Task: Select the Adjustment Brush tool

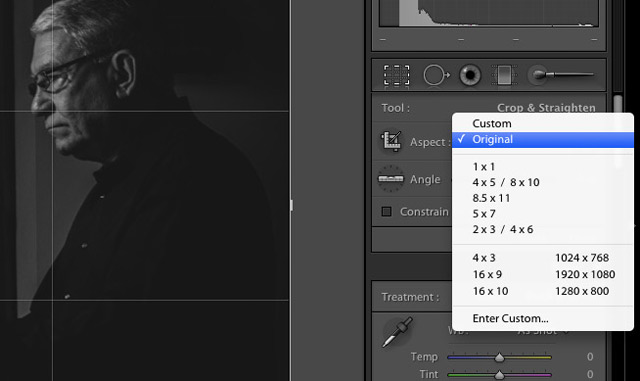Action: tap(561, 75)
